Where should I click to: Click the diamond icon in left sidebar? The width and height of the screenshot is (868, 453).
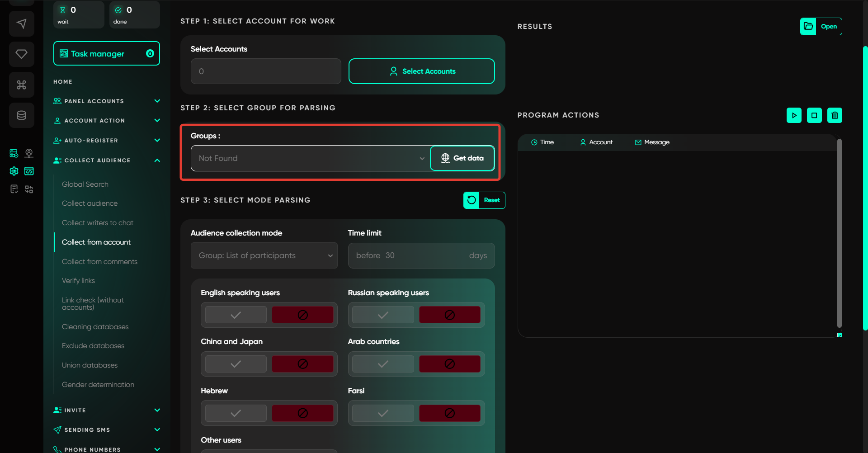click(21, 54)
